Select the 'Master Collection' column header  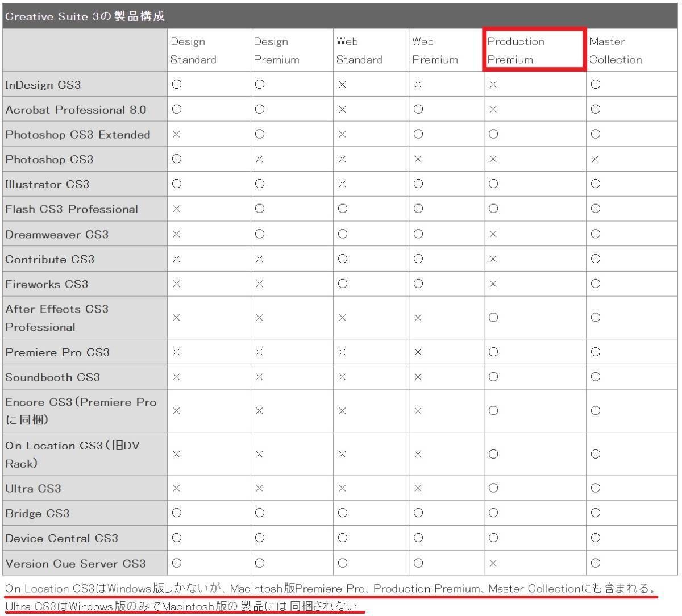(x=616, y=50)
